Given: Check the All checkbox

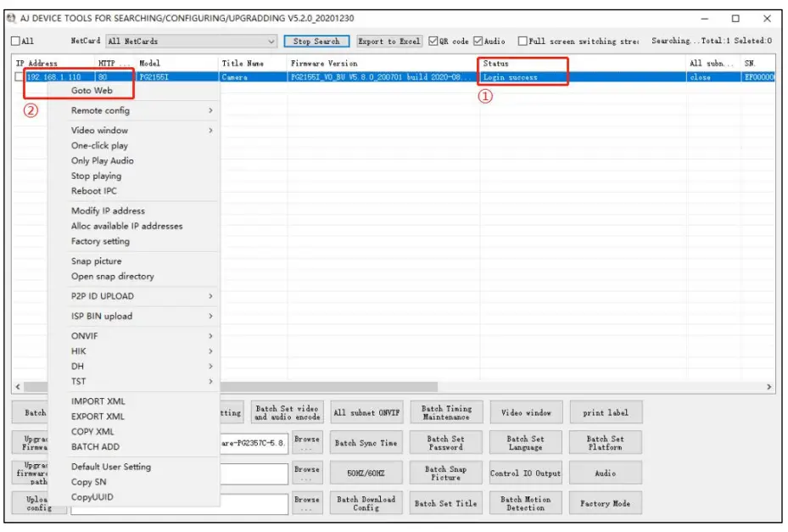Looking at the screenshot, I should point(15,42).
